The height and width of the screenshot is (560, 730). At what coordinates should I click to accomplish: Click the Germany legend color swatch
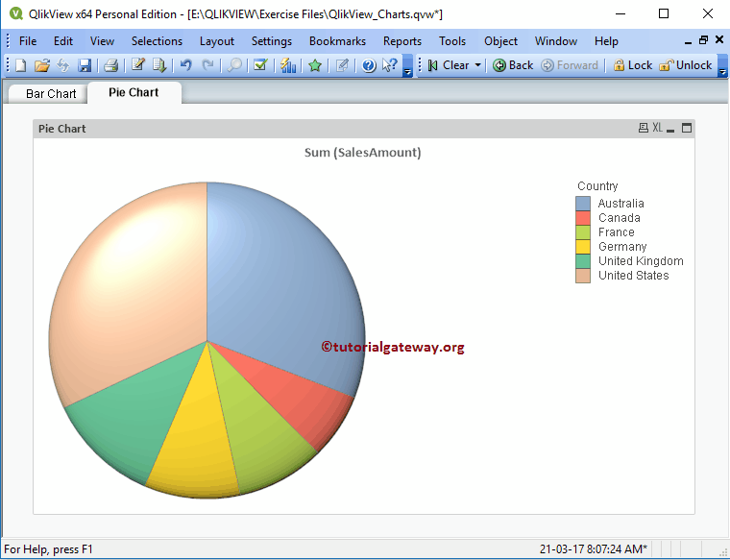[583, 247]
